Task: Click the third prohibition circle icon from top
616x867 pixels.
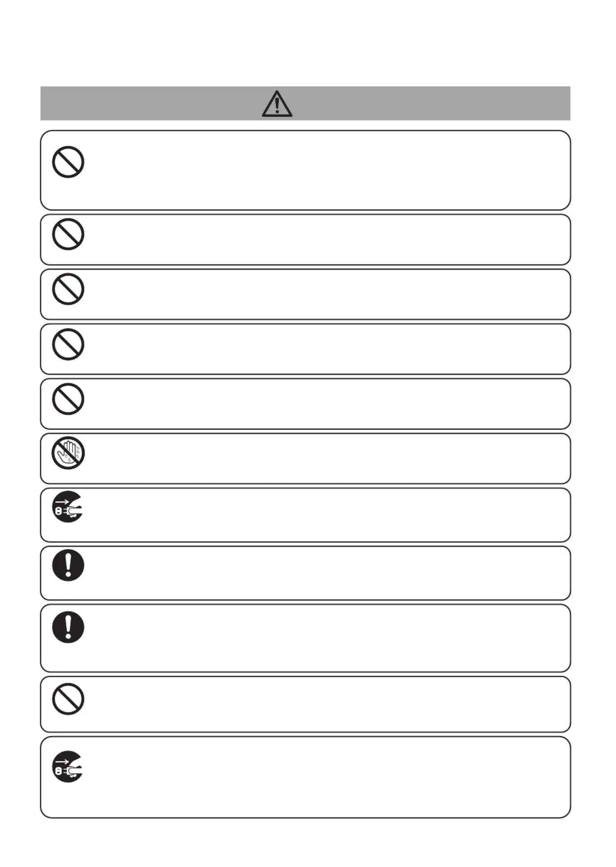Action: point(68,289)
